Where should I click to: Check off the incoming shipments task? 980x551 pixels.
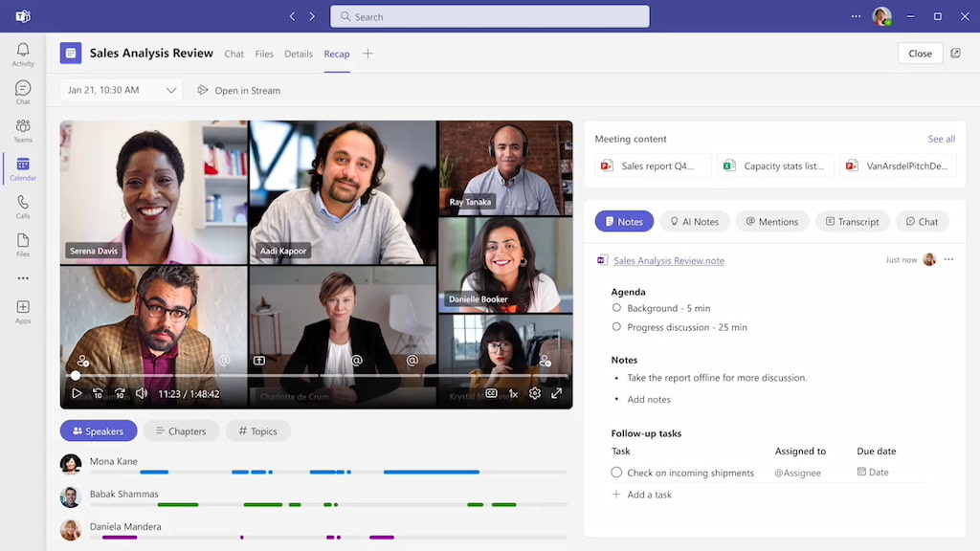616,472
